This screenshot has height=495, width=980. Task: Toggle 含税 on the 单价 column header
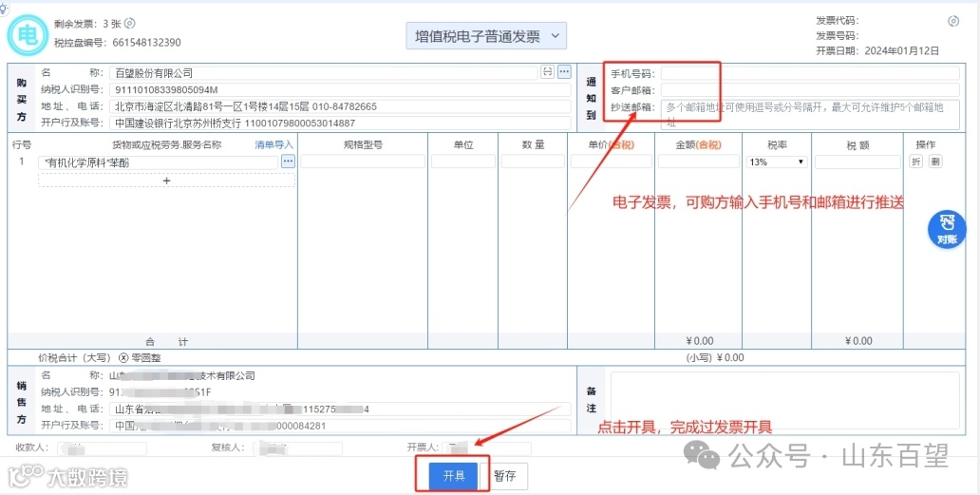tap(621, 145)
